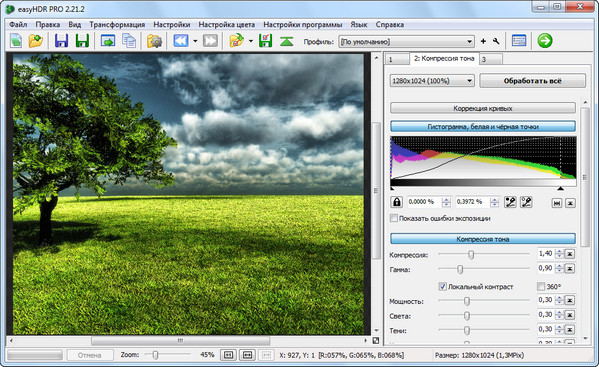Click the green upward triangle toolbar icon
The image size is (599, 367).
coord(287,41)
